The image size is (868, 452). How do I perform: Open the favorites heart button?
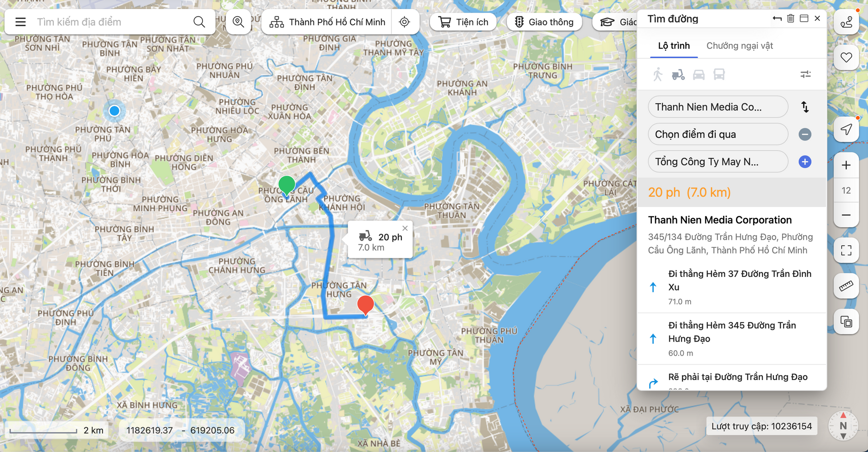[846, 57]
